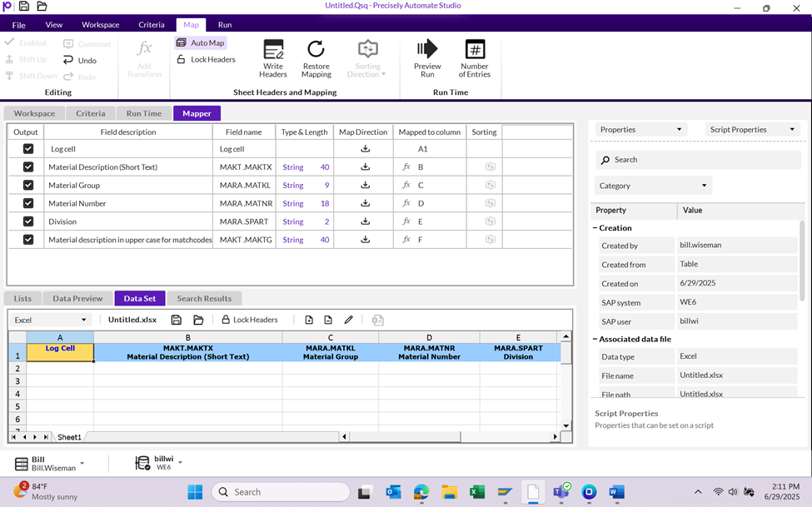Screen dimensions: 812x507
Task: Open the Excel data type dropdown
Action: click(x=51, y=320)
